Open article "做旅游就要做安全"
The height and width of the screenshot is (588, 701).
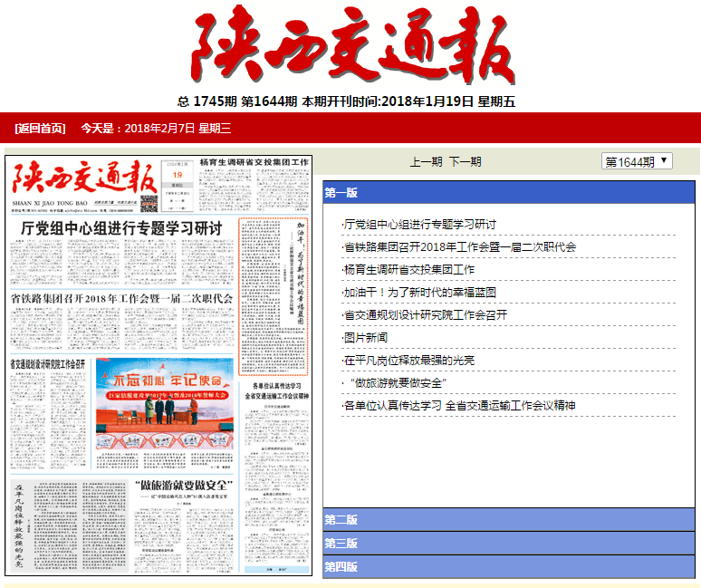398,383
